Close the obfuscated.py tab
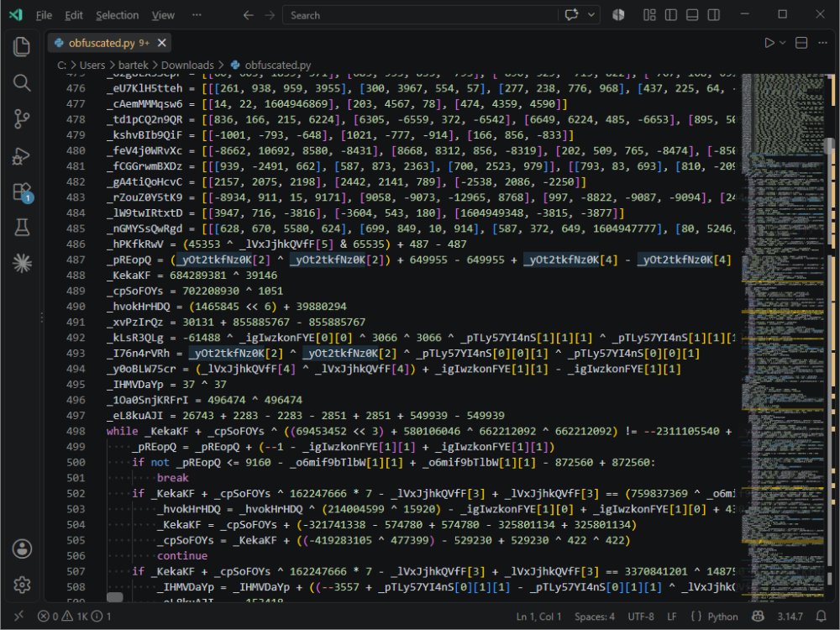 point(161,43)
